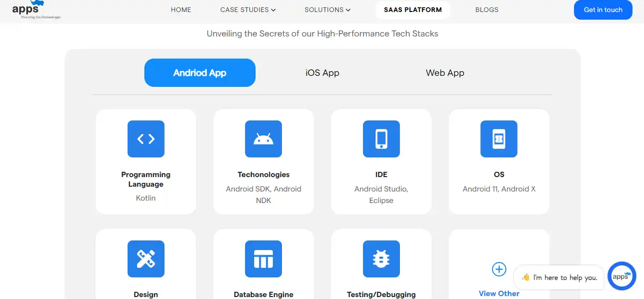Click the plus circle View Other icon
The width and height of the screenshot is (644, 299).
(499, 269)
